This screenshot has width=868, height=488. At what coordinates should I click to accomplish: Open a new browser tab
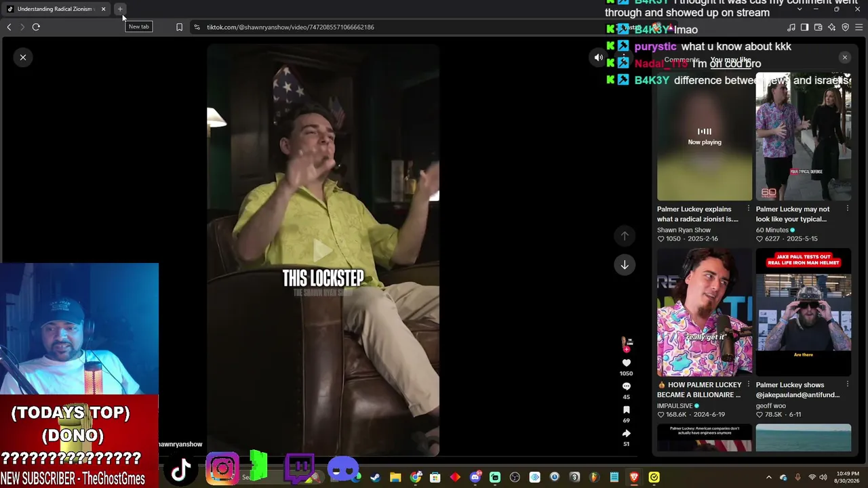pyautogui.click(x=120, y=9)
